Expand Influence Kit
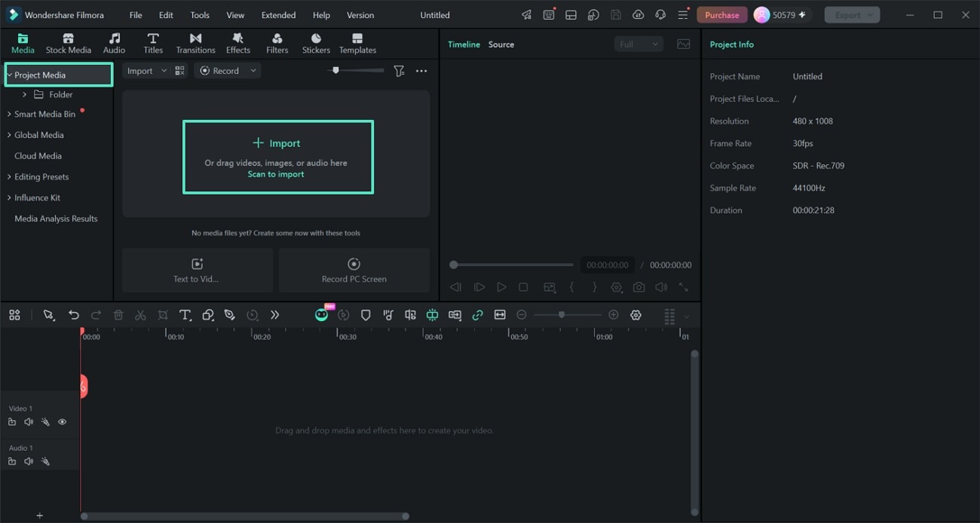 [x=9, y=198]
